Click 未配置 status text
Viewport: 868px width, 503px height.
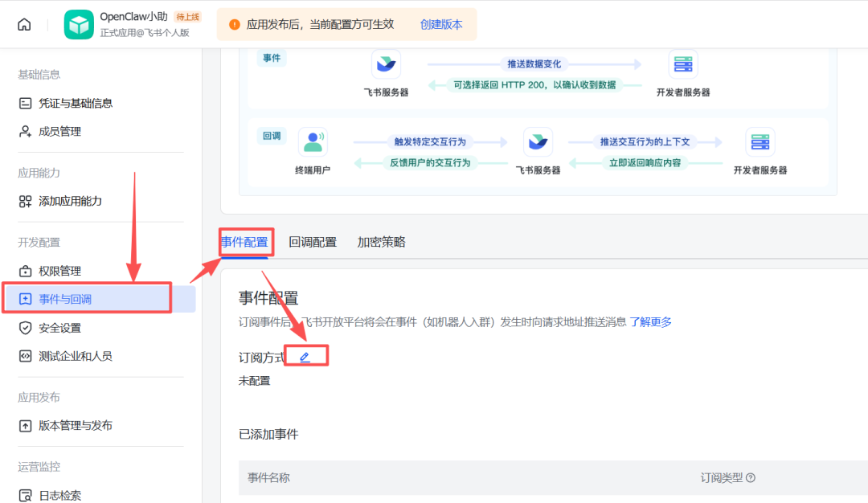(x=255, y=381)
